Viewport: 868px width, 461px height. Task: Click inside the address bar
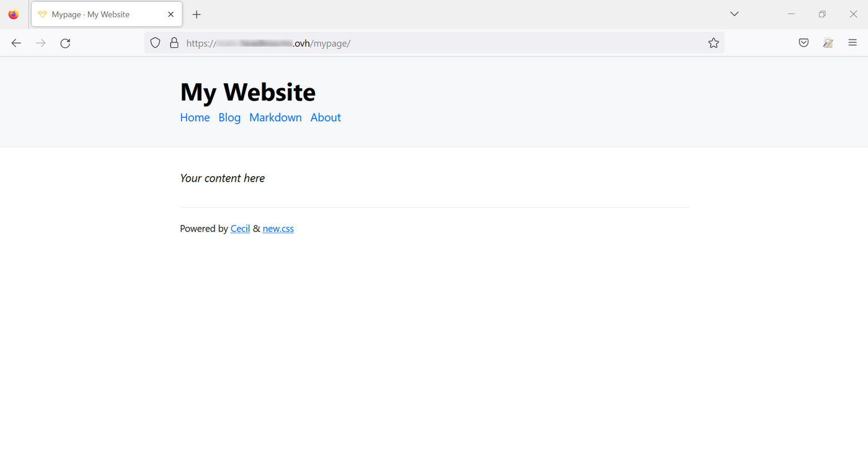tap(434, 43)
